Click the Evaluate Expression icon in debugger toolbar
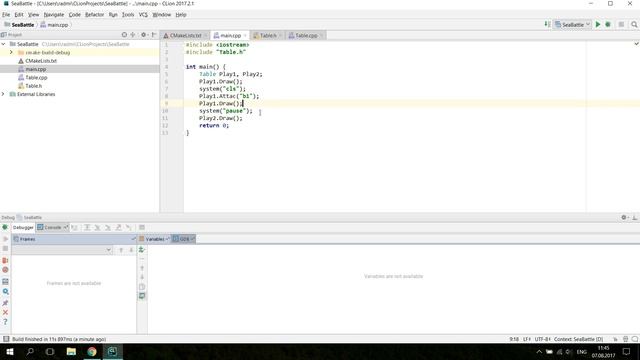640x360 pixels. (x=142, y=227)
